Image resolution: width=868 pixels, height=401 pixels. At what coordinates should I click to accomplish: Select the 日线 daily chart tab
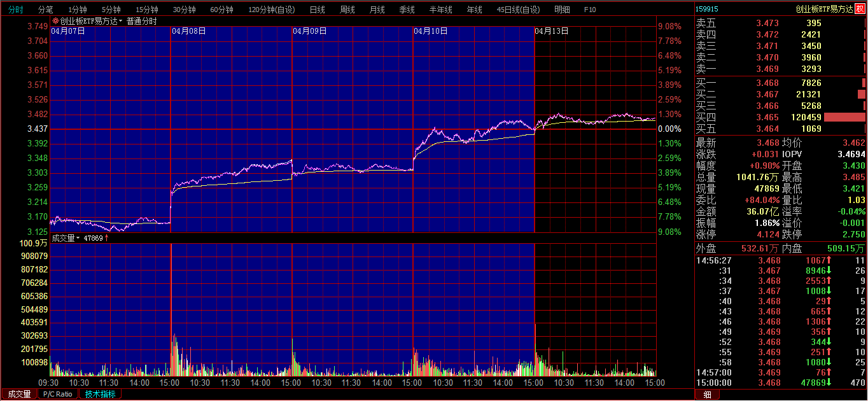pos(317,10)
